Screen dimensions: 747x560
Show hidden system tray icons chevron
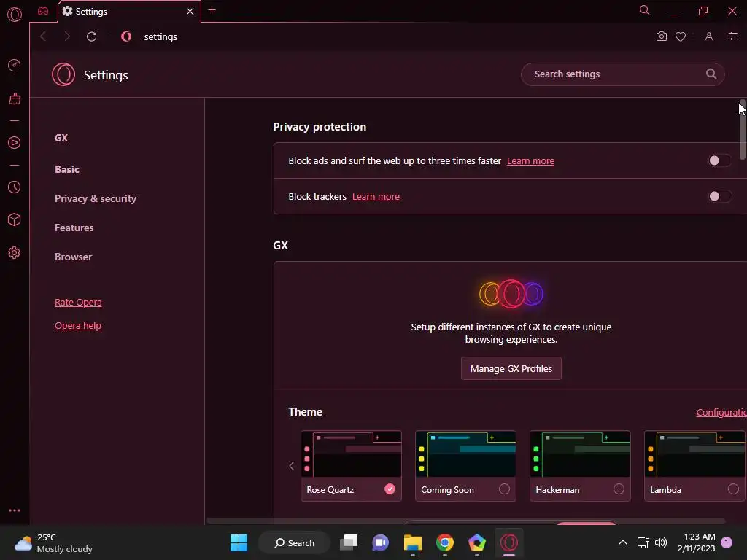622,542
